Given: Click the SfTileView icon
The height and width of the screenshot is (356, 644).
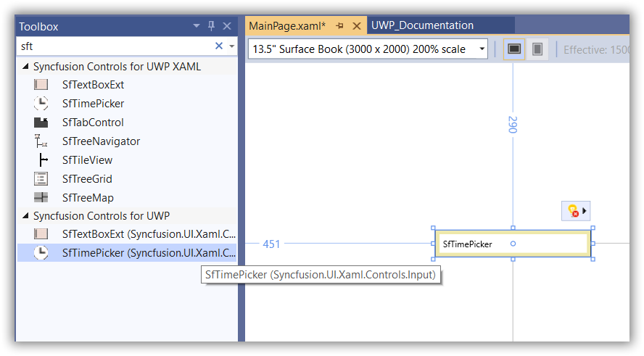Looking at the screenshot, I should click(43, 160).
